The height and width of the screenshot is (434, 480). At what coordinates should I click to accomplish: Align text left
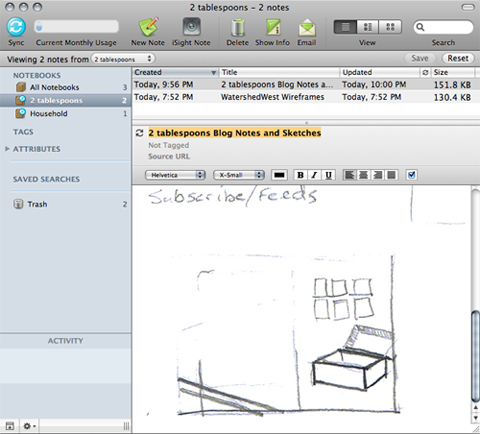(x=349, y=175)
